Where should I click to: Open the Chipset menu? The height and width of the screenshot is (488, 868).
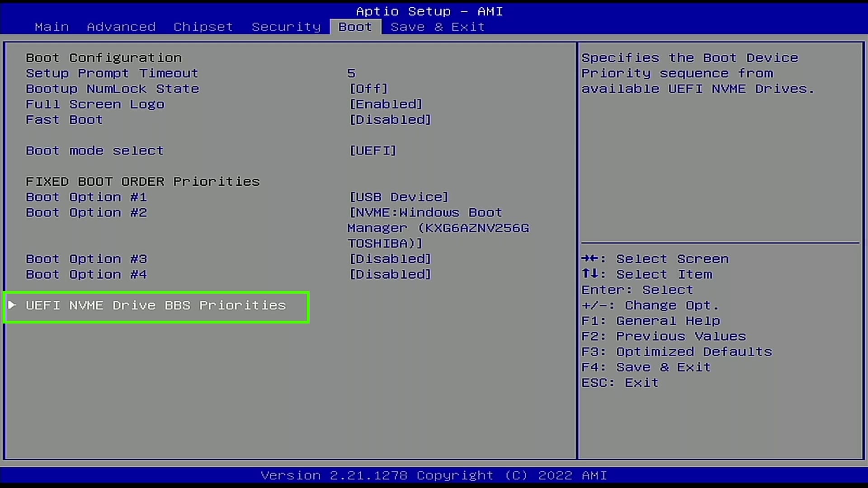(203, 26)
